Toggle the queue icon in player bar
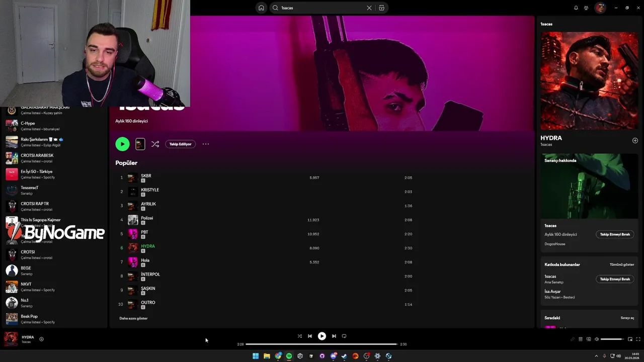 (581, 339)
